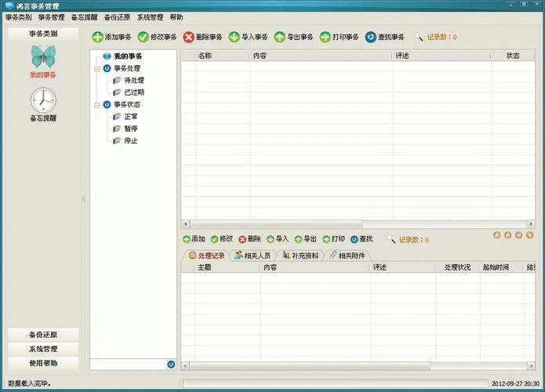Viewport: 545px width, 392px height.
Task: Click the magnifier icon beside upper 记录数
Action: [x=419, y=37]
